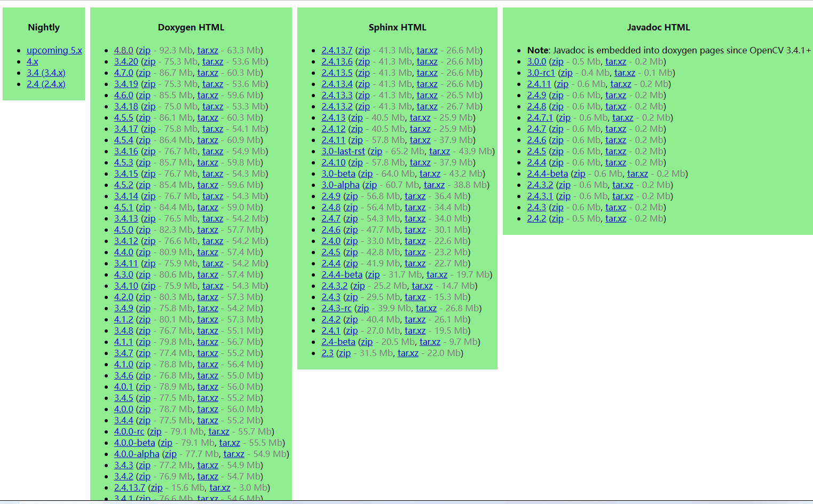Download the zip for Sphinx 2.4.13.6
The image size is (813, 504).
tap(364, 61)
